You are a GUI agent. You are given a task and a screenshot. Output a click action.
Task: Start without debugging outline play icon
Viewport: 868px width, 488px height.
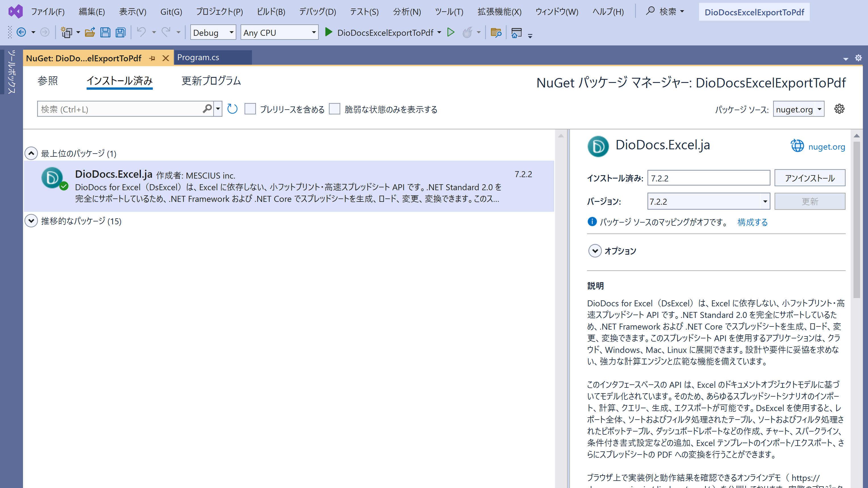[x=450, y=32]
